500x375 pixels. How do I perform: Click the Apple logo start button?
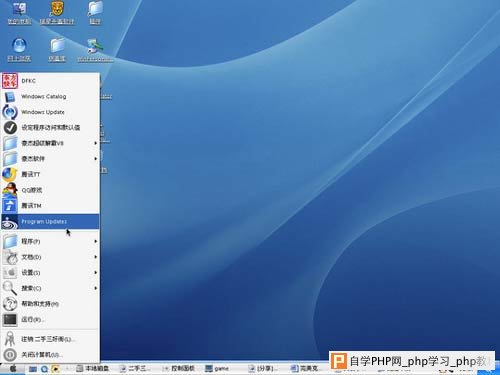[13, 369]
